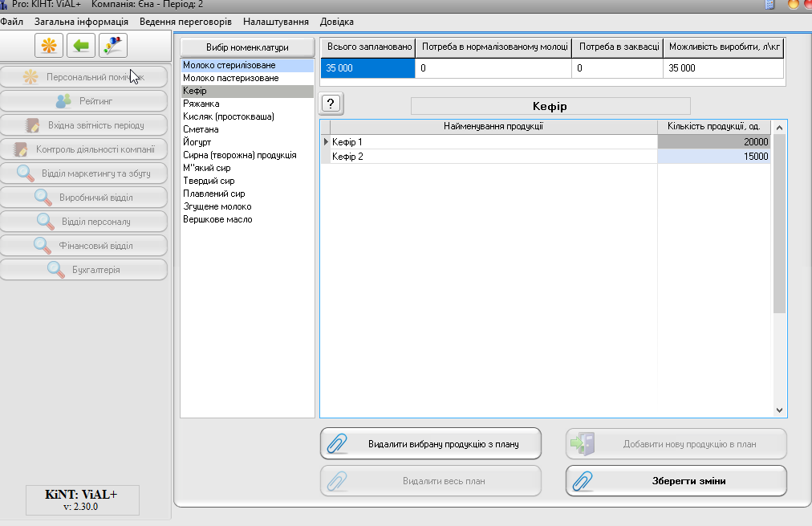812x526 pixels.
Task: Open the Довідка menu
Action: [337, 22]
